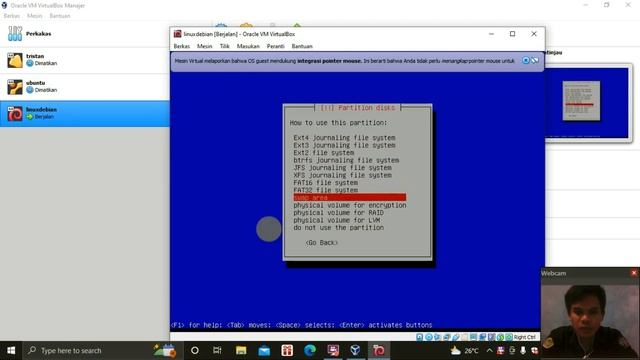Open Masukan menu in linuxdebian window
640x360 pixels.
click(248, 46)
